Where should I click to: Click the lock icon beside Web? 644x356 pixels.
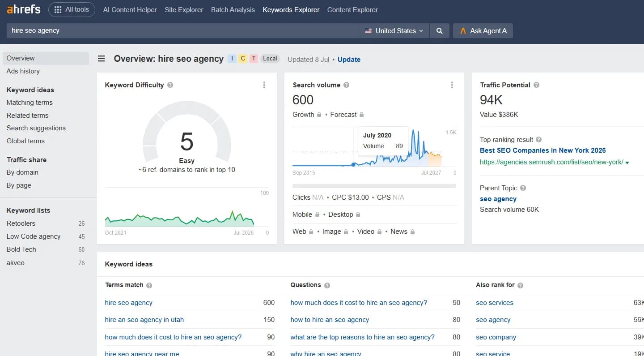click(x=311, y=232)
